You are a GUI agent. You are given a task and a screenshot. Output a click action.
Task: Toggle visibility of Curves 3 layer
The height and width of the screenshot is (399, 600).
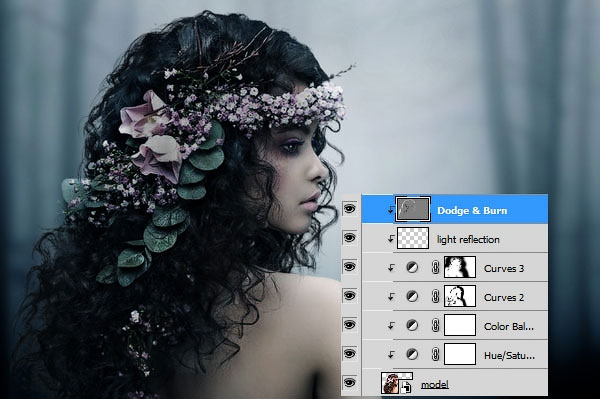pyautogui.click(x=349, y=267)
